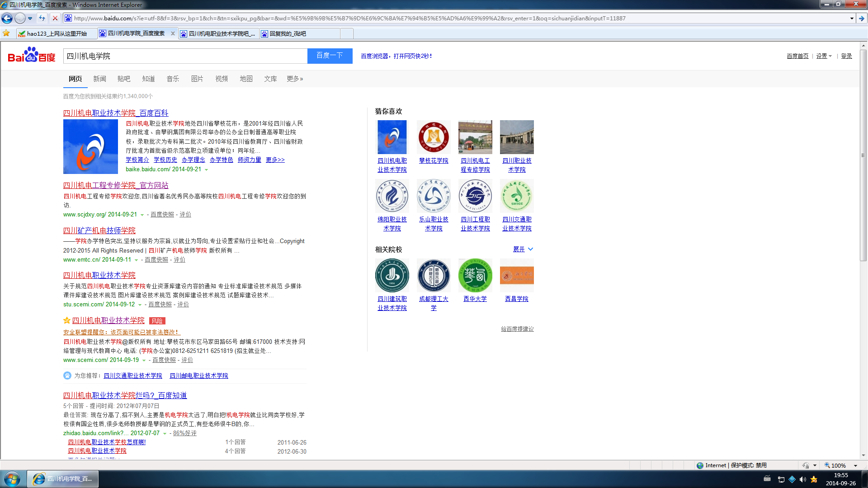Open recommended 四川邮电职业技术学院 link
Viewport: 868px width, 488px height.
(x=199, y=375)
